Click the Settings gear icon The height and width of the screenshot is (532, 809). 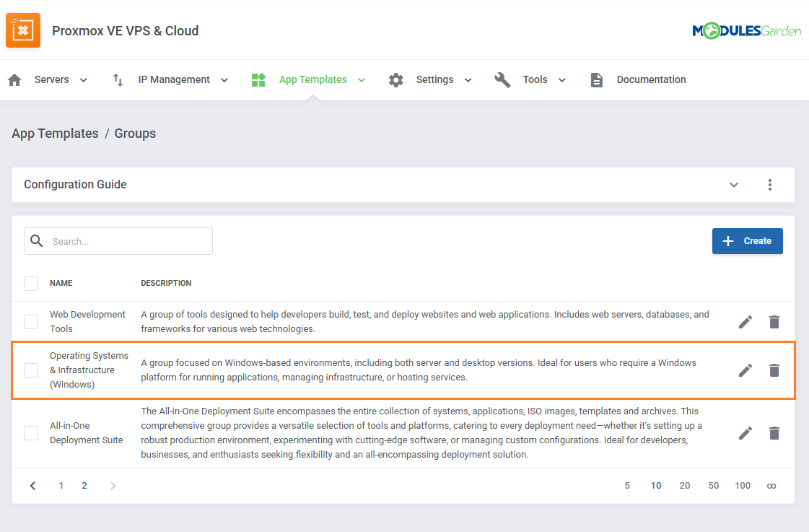pyautogui.click(x=395, y=79)
